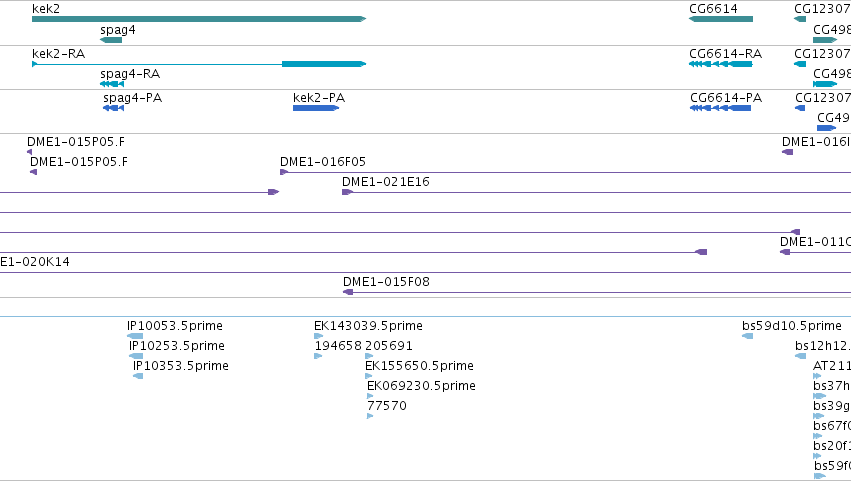851x481 pixels.
Task: Select the CG6614 gene bar
Action: (721, 19)
